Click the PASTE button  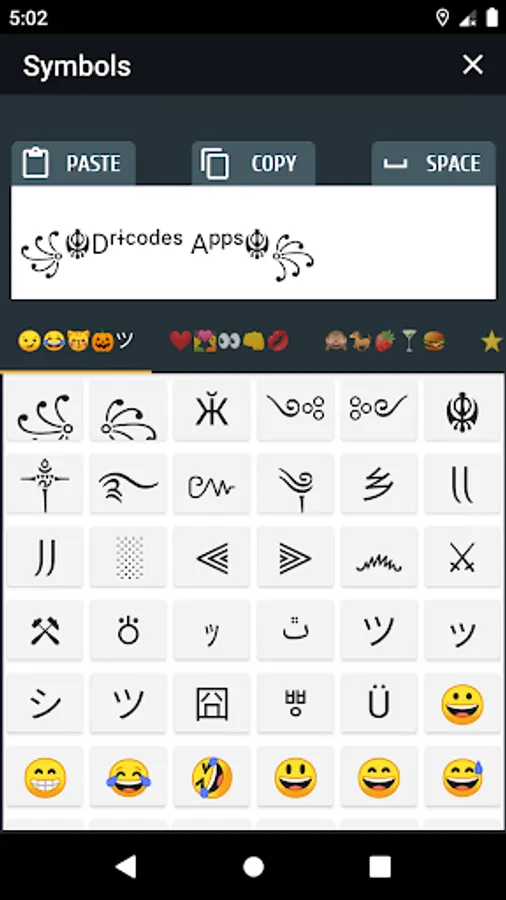point(73,163)
